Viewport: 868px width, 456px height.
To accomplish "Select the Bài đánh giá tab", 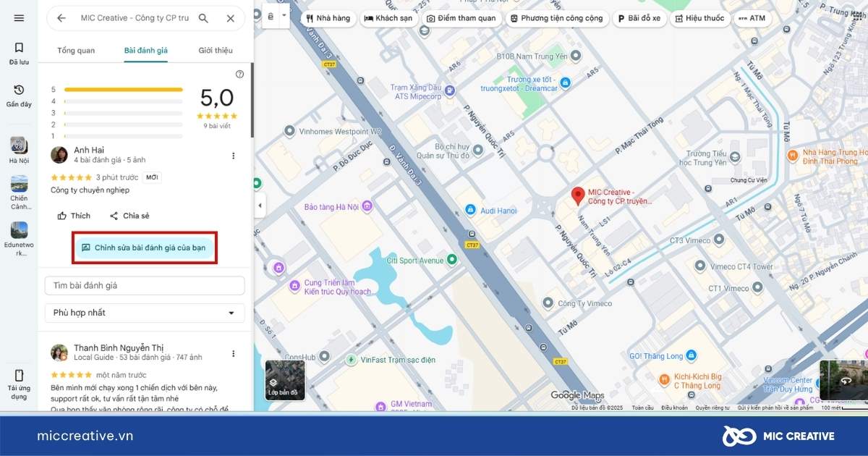I will pos(145,51).
